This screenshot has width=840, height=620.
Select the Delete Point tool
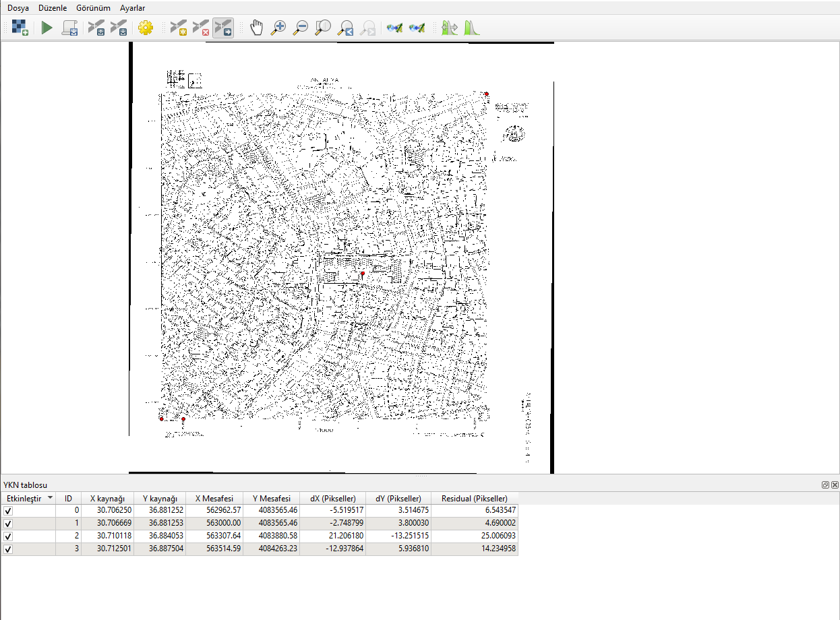(201, 28)
